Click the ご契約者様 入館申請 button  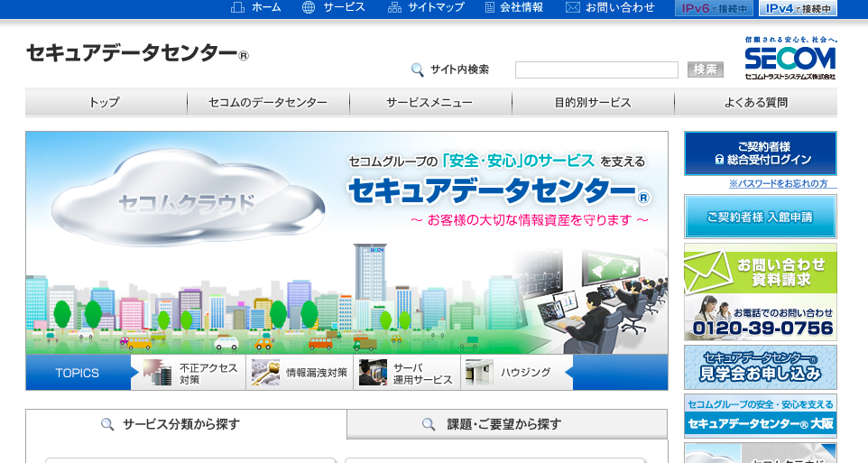760,217
